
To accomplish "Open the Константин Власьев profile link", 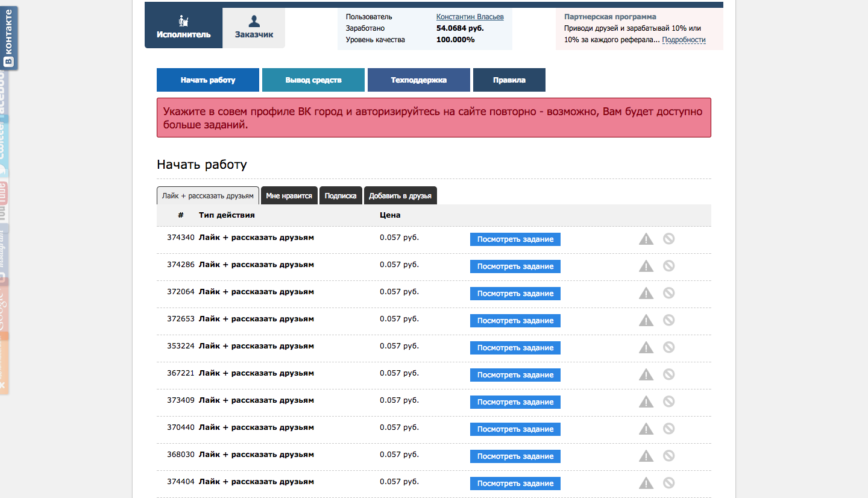I will pyautogui.click(x=470, y=17).
